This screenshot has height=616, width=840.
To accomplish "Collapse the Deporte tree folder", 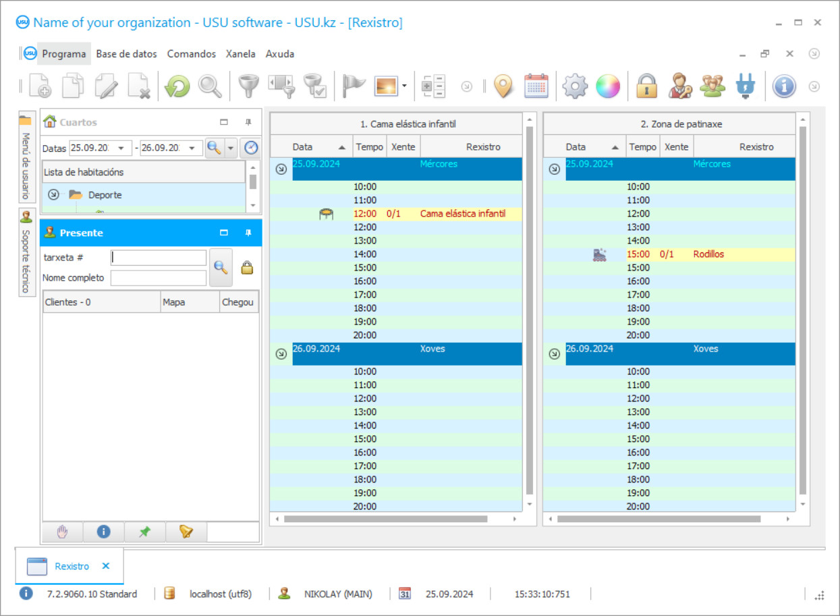I will click(53, 195).
